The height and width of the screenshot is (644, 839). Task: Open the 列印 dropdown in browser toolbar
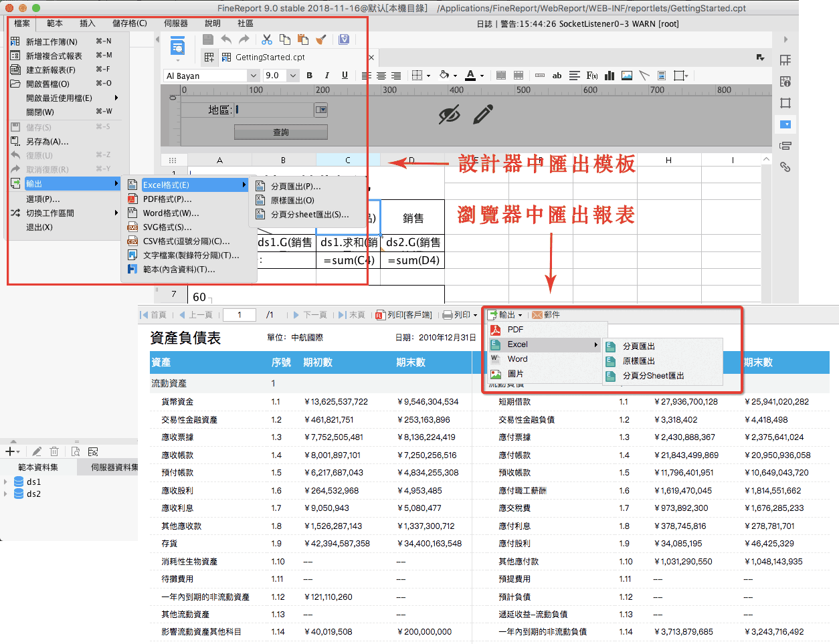[x=460, y=314]
